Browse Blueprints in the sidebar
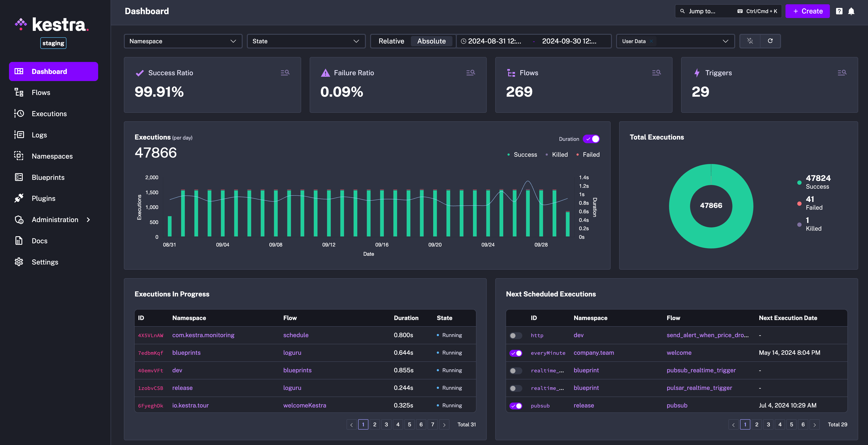The image size is (868, 445). [48, 177]
